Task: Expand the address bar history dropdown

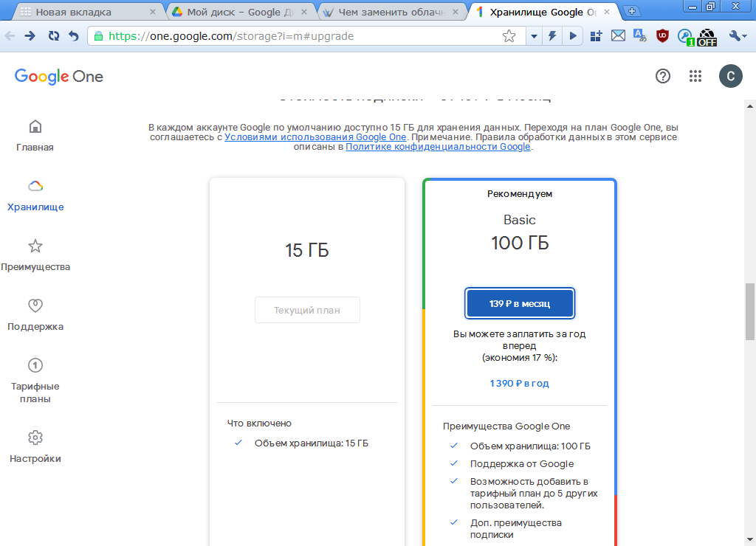Action: pos(534,36)
